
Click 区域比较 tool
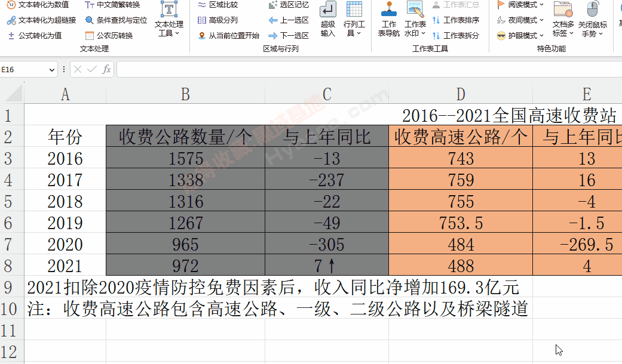217,5
